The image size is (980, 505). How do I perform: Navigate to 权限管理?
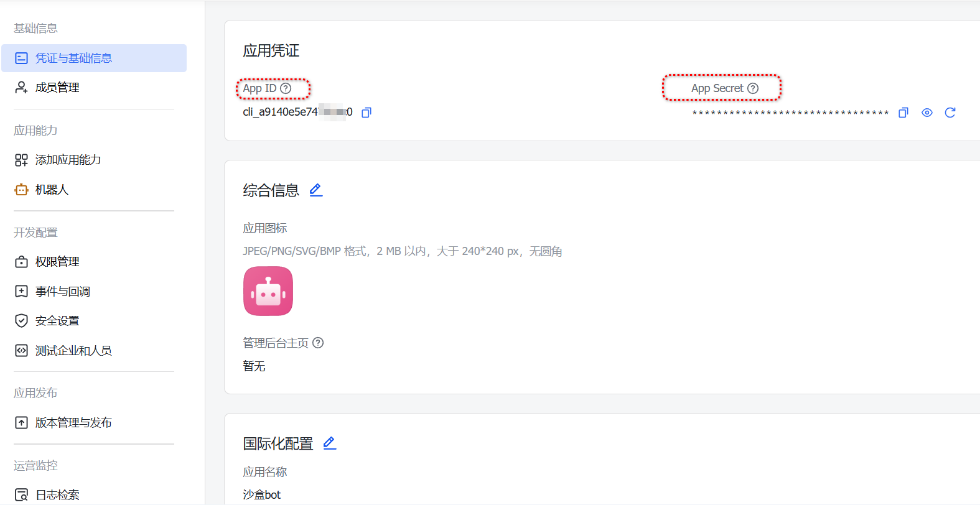click(x=57, y=262)
